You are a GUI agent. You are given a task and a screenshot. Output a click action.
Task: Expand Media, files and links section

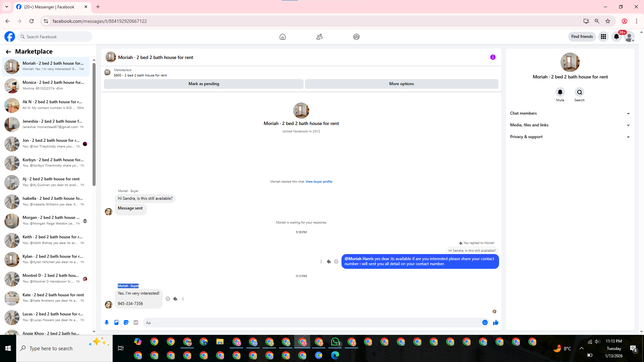click(570, 125)
